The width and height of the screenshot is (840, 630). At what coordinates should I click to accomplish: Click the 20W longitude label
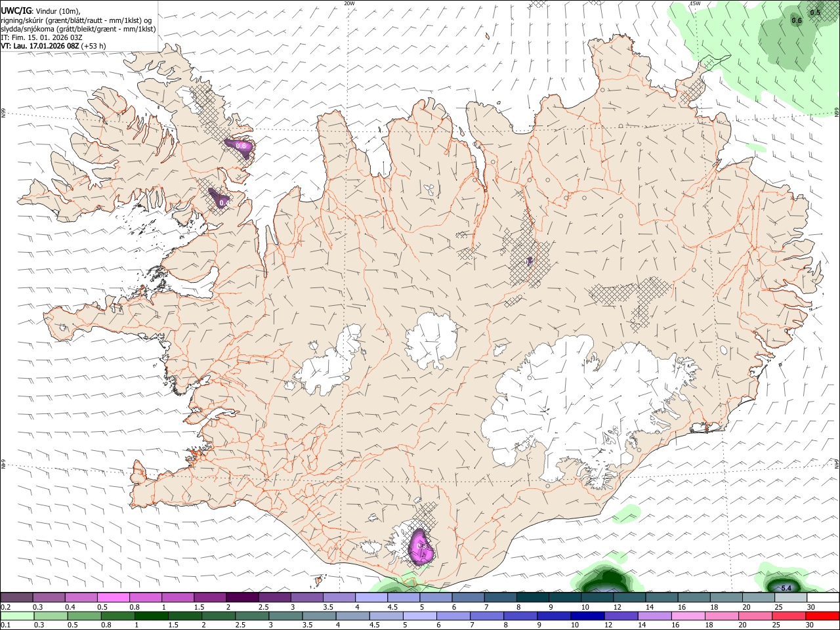pos(349,3)
